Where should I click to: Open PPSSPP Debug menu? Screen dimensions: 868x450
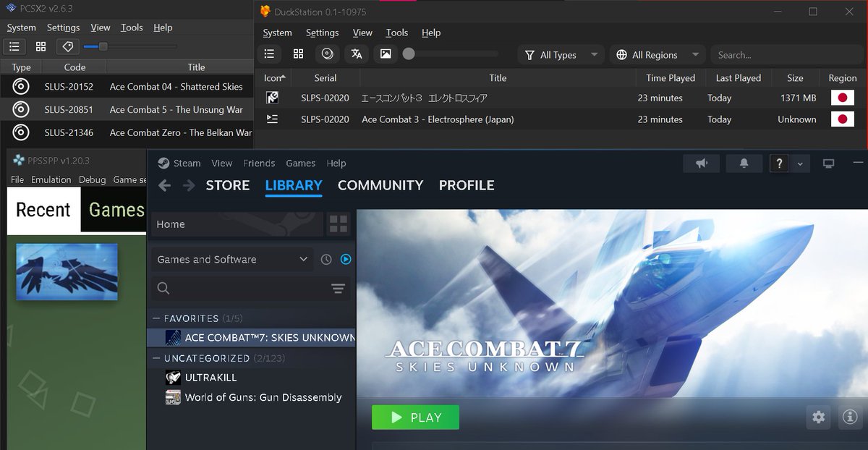92,179
